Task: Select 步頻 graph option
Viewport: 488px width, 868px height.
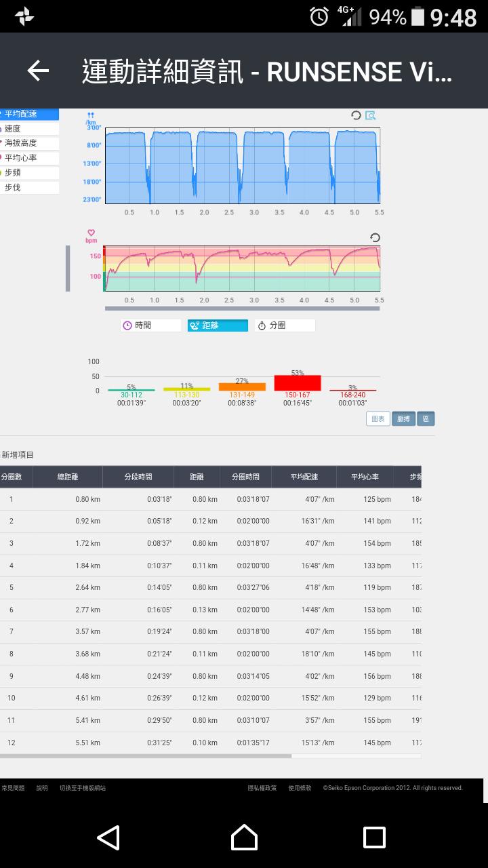Action: (29, 173)
